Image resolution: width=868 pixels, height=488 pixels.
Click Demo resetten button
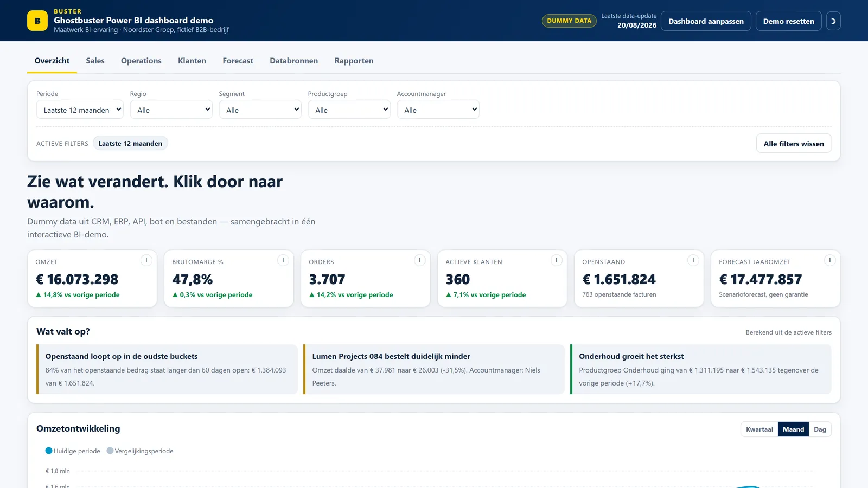pyautogui.click(x=788, y=21)
